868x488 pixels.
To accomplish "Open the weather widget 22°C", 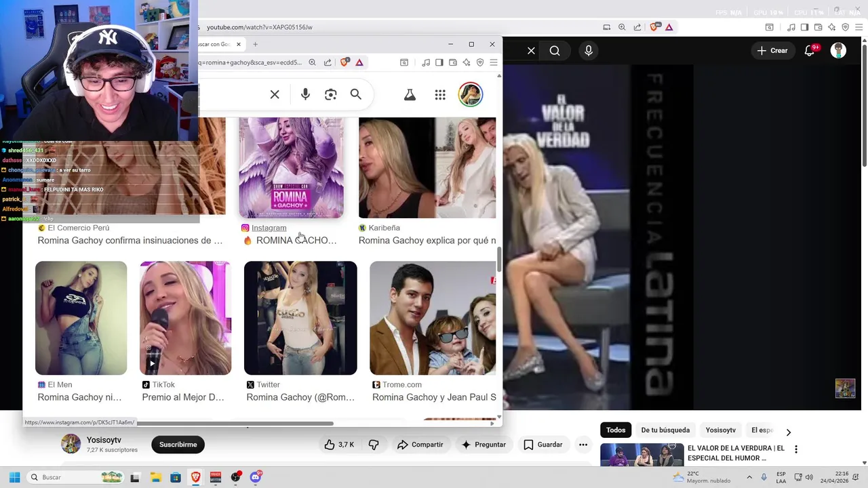I will point(701,477).
